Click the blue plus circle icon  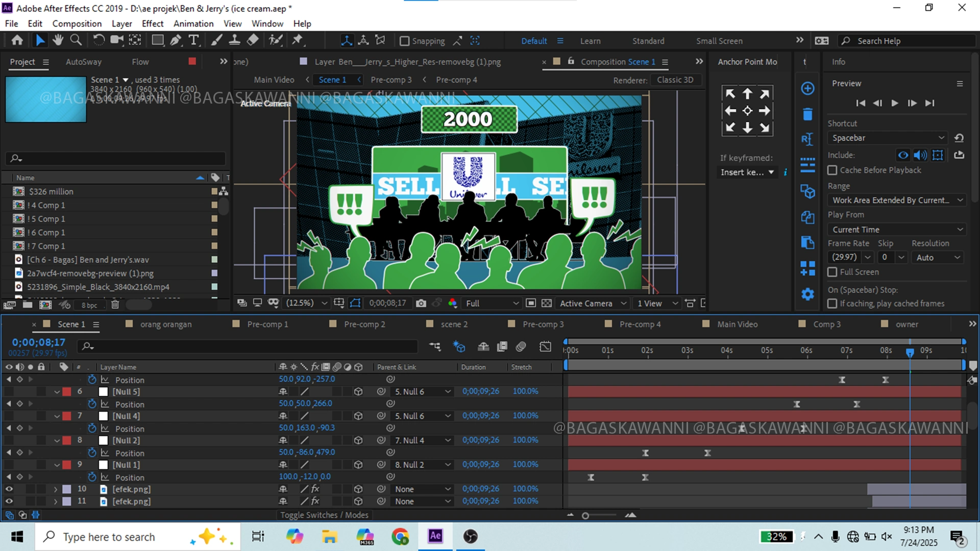pos(807,88)
